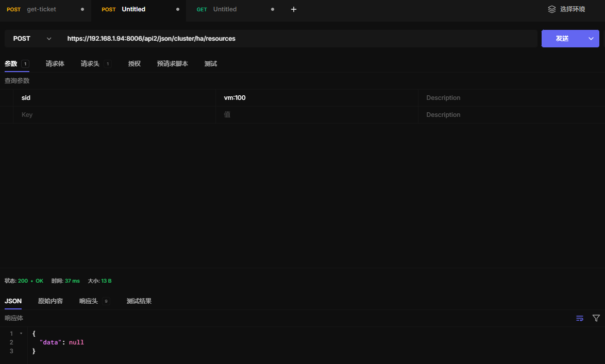This screenshot has height=364, width=605.
Task: Open the 请求体 request body tab
Action: pos(55,64)
